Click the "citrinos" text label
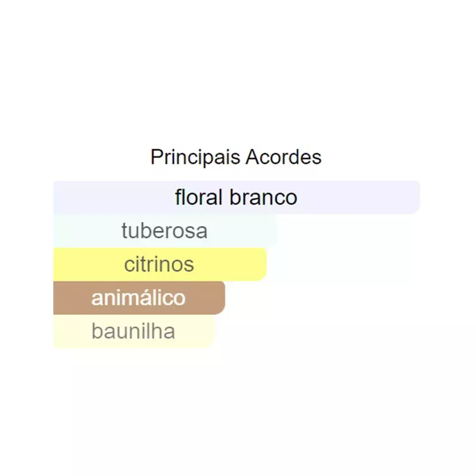 pyautogui.click(x=159, y=264)
